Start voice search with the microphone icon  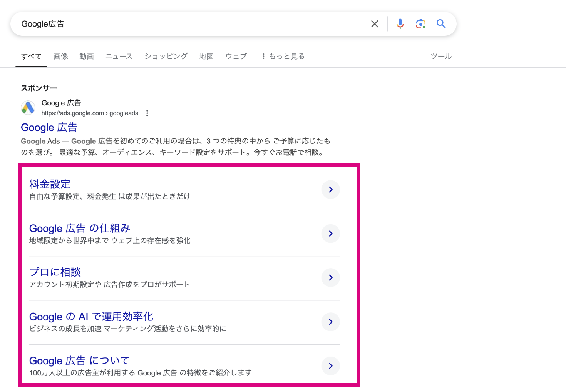coord(400,24)
